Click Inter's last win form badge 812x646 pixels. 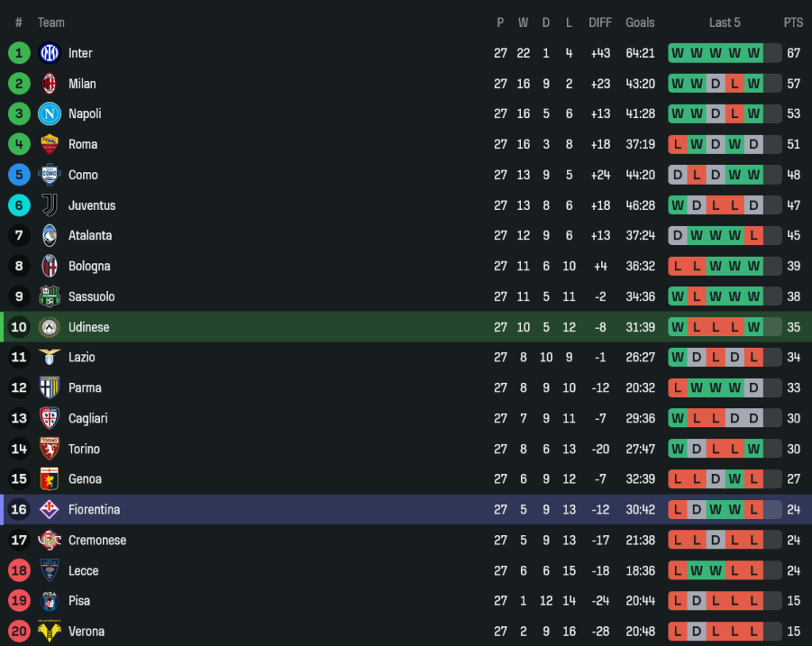coord(753,53)
